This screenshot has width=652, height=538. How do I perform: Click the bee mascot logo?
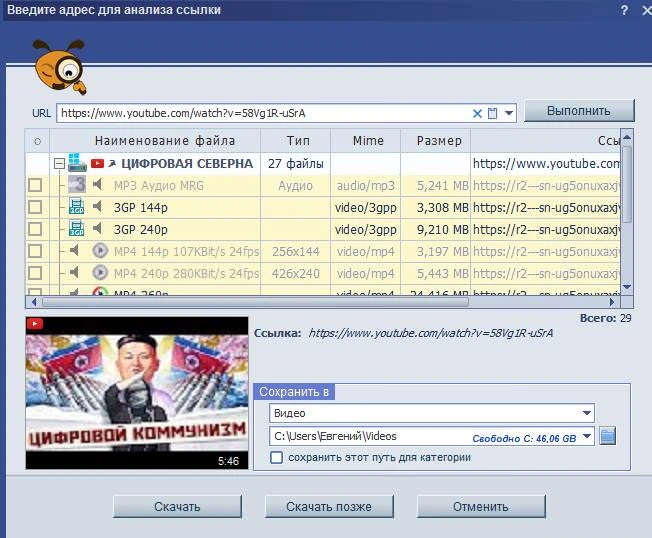(60, 67)
